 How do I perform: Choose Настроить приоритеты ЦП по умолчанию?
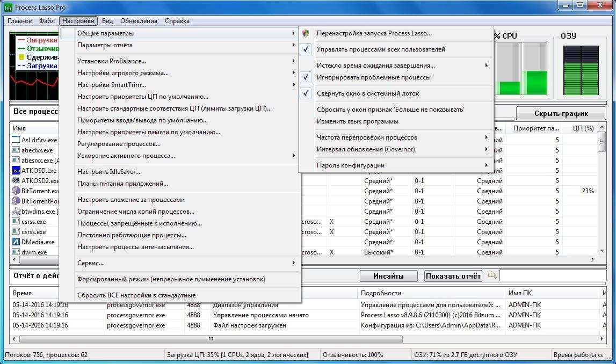coord(180,97)
